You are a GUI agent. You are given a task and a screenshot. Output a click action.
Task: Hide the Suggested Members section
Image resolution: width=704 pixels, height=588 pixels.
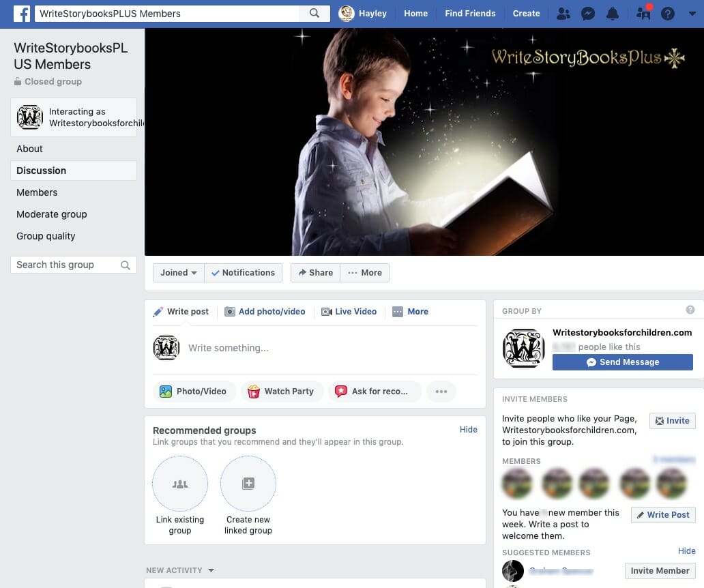coord(686,550)
